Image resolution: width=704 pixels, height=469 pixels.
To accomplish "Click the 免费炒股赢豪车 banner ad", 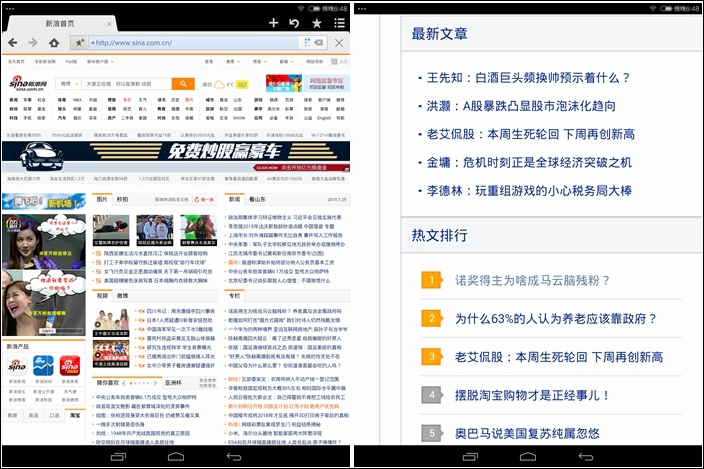I will point(176,157).
